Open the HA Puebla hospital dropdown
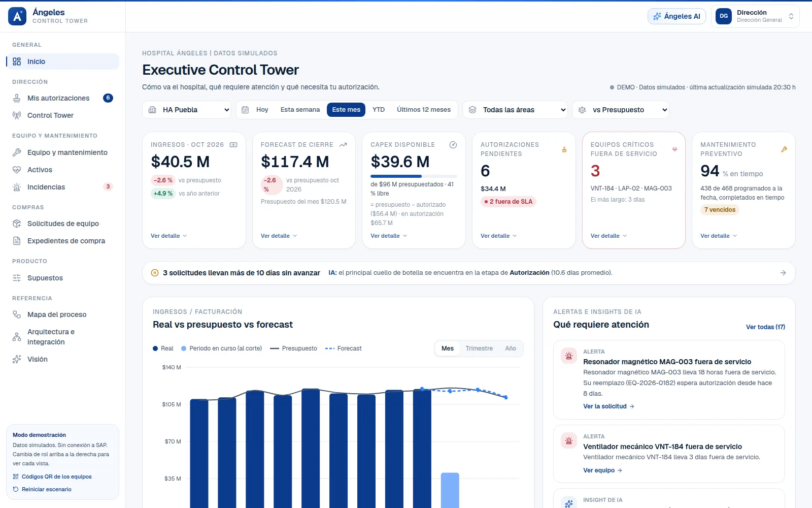 [x=187, y=110]
